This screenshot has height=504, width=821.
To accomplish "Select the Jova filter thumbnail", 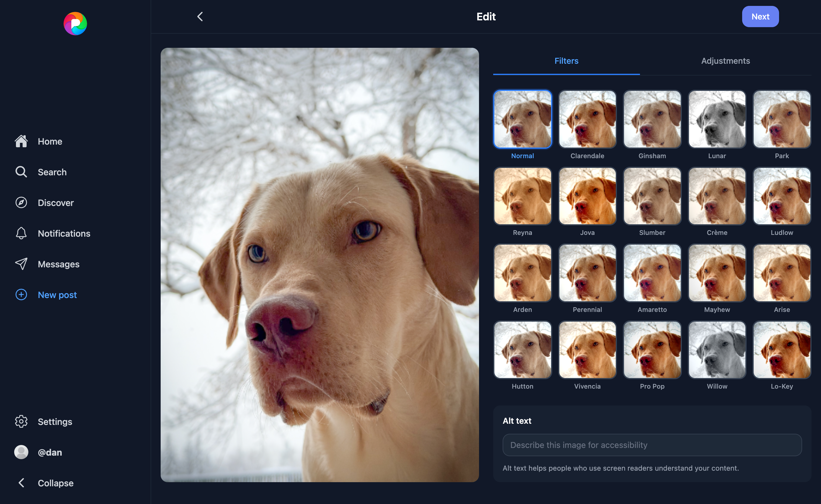I will coord(587,196).
